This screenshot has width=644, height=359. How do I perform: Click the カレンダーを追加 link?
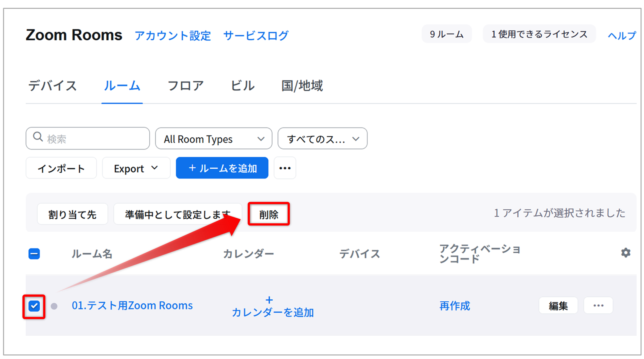[273, 312]
